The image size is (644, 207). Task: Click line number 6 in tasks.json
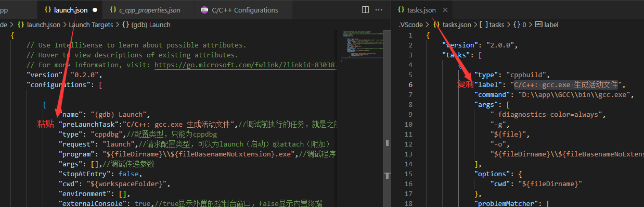410,84
